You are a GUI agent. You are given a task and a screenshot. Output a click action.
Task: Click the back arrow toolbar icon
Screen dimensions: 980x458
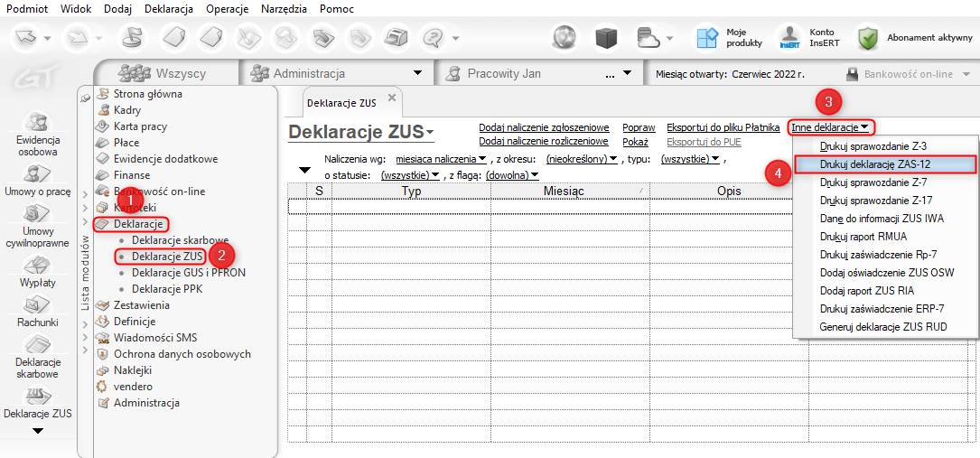pos(27,38)
